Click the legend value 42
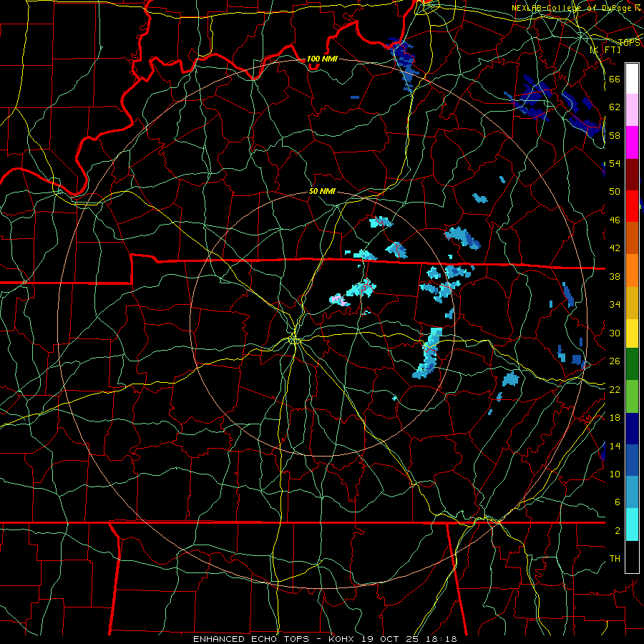The image size is (644, 644). 615,248
